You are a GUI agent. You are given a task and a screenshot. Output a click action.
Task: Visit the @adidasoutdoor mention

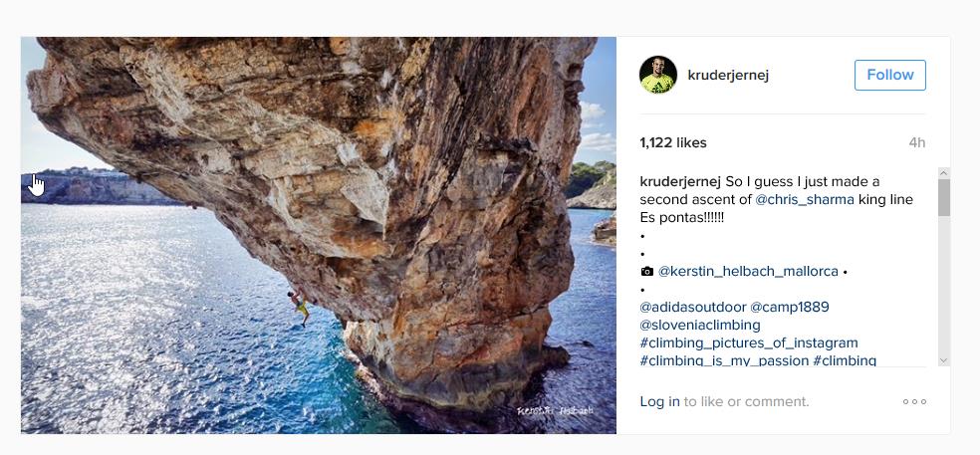point(692,307)
